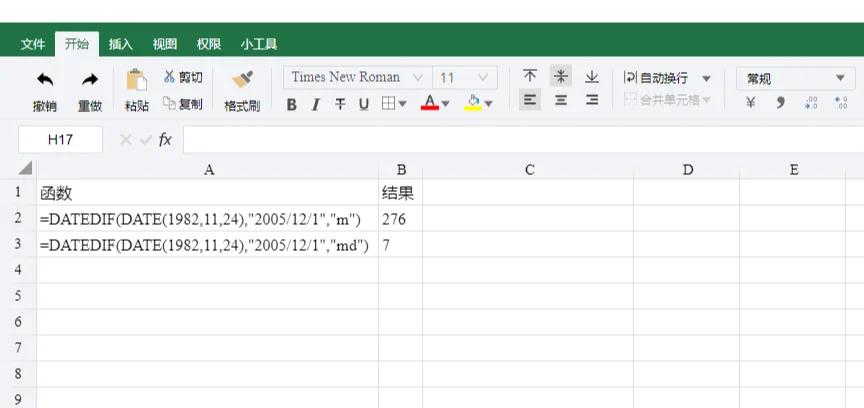Click the Undo (撤销) arrow icon
The height and width of the screenshot is (408, 864).
click(45, 80)
